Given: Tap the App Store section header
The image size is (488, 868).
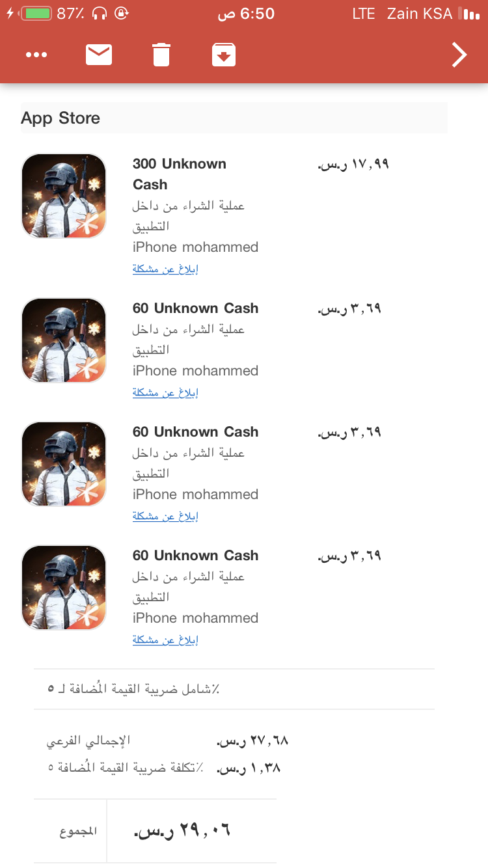Looking at the screenshot, I should [x=234, y=118].
